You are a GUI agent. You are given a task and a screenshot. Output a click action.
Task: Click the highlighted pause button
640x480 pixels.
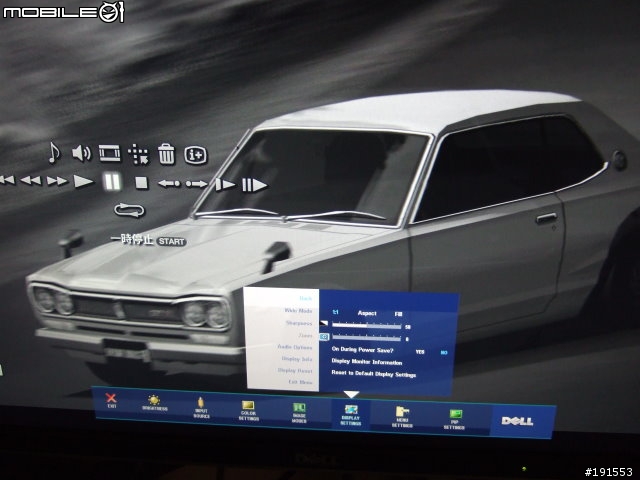[112, 182]
